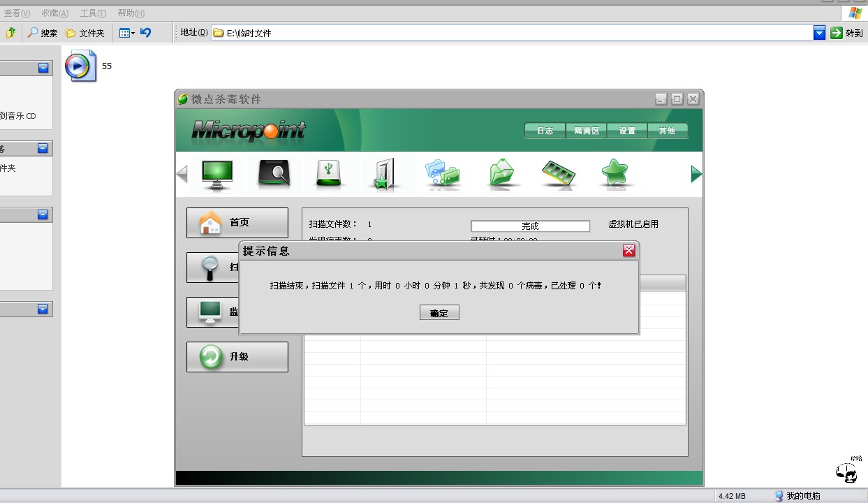The height and width of the screenshot is (503, 868).
Task: Open the views dropdown in Explorer toolbar
Action: pyautogui.click(x=126, y=33)
